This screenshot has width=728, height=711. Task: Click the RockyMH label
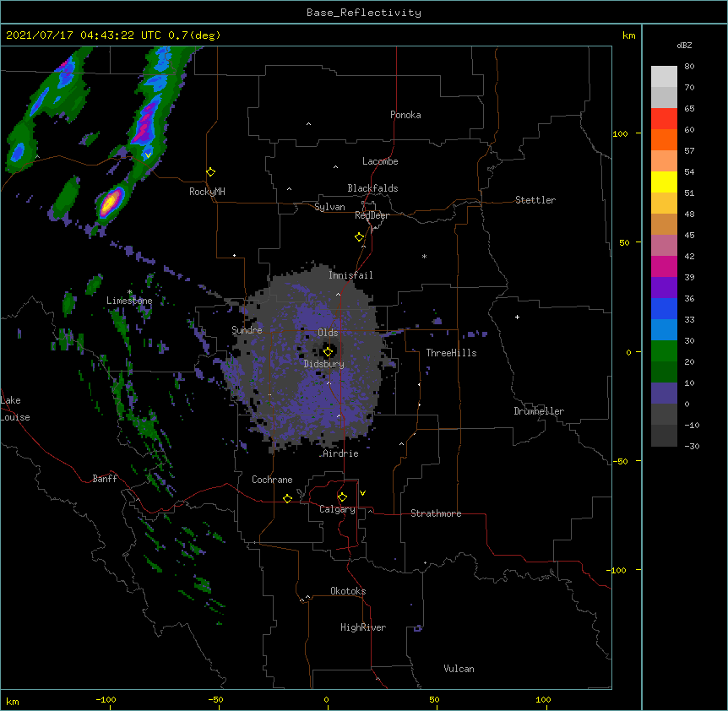[207, 192]
